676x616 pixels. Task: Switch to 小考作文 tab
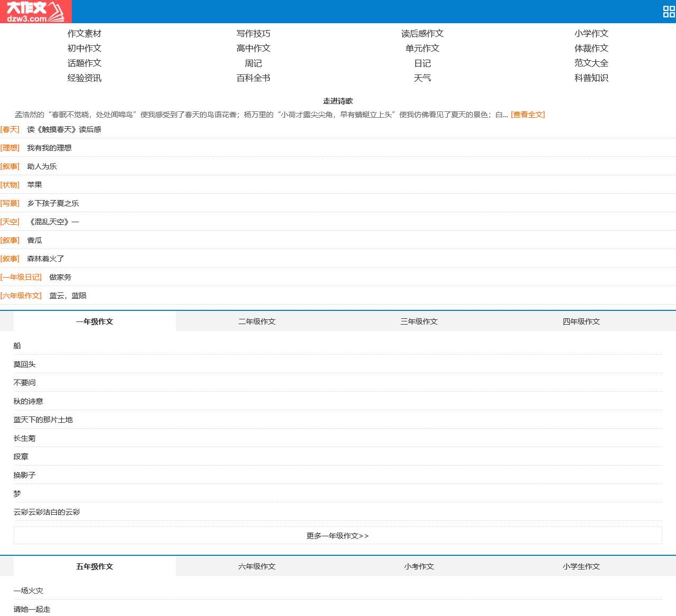tap(419, 566)
